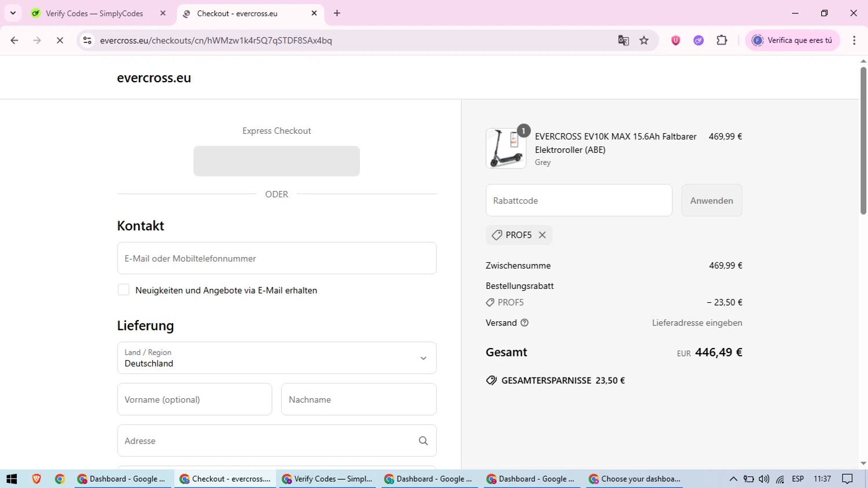Tick Neuigkeiten und Angebote via E-Mail checkbox
The width and height of the screenshot is (868, 488).
pyautogui.click(x=123, y=290)
